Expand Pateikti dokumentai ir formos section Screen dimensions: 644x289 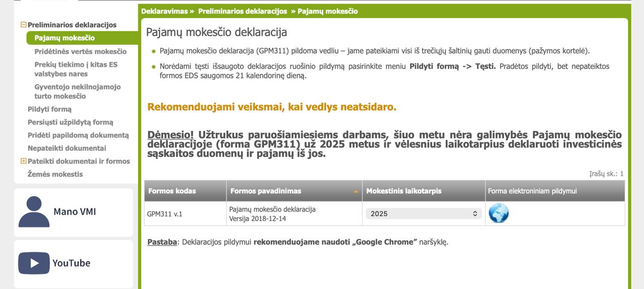click(x=23, y=161)
